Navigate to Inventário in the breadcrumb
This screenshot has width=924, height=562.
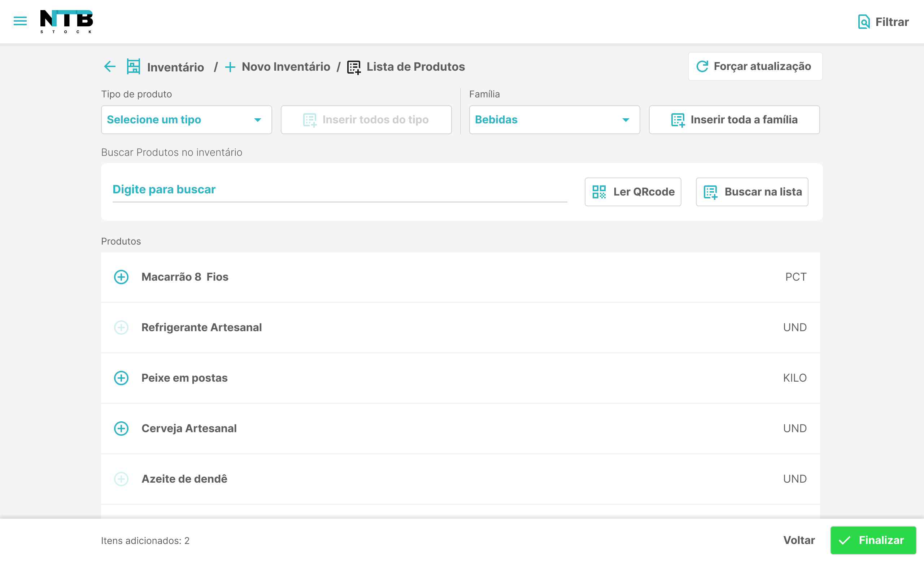point(175,67)
